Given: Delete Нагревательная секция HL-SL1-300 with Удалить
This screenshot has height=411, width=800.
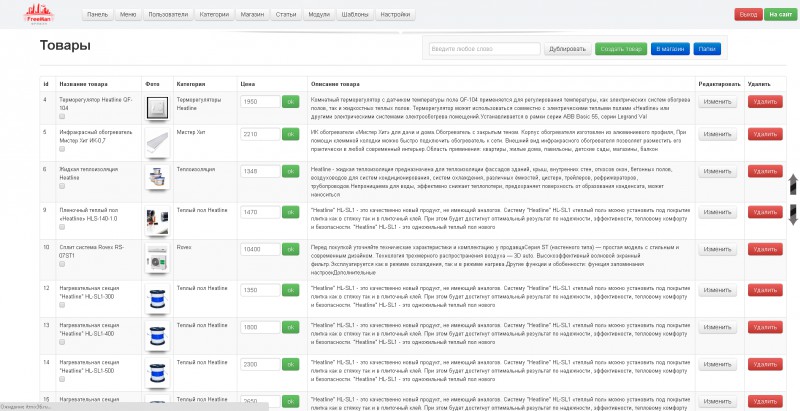Looking at the screenshot, I should (765, 290).
